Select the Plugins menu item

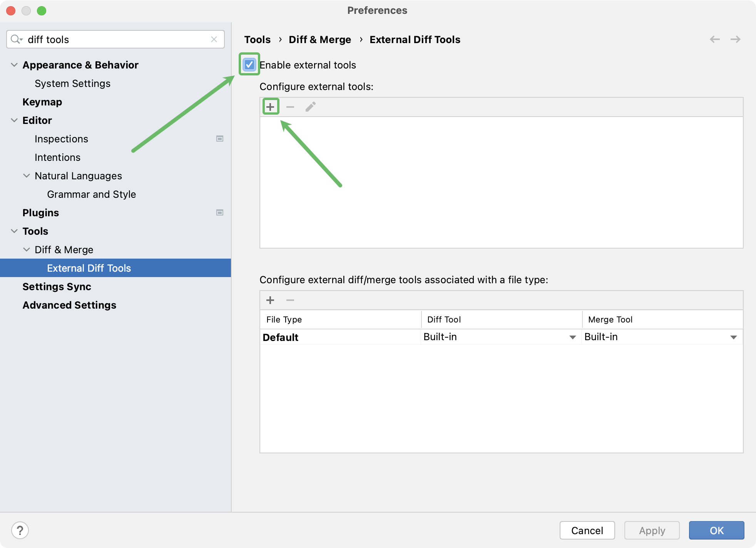tap(41, 212)
